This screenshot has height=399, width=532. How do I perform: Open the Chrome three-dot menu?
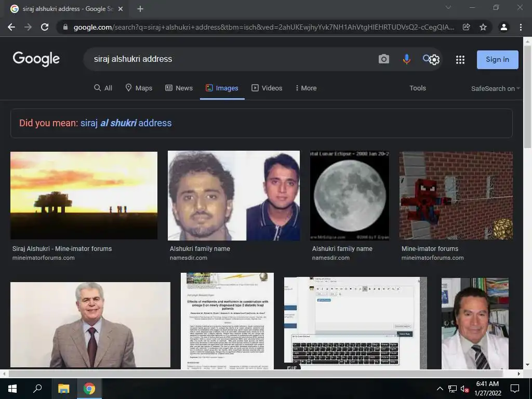point(521,27)
